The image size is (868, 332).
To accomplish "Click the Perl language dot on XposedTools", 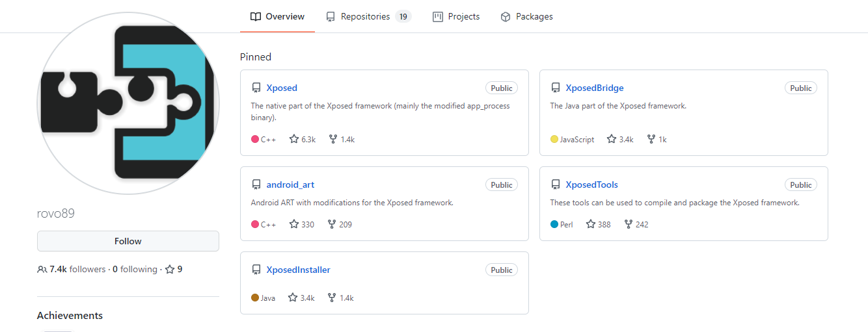I will 554,224.
